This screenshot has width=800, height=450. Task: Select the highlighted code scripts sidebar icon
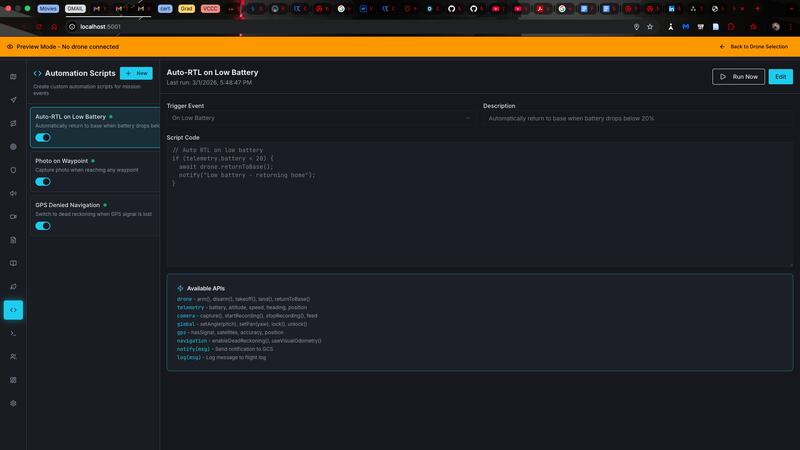[13, 310]
